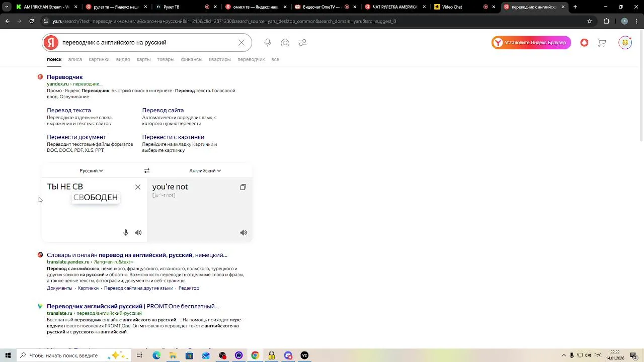Select the поиск tab
Screen dimensions: 644x362
(54, 59)
